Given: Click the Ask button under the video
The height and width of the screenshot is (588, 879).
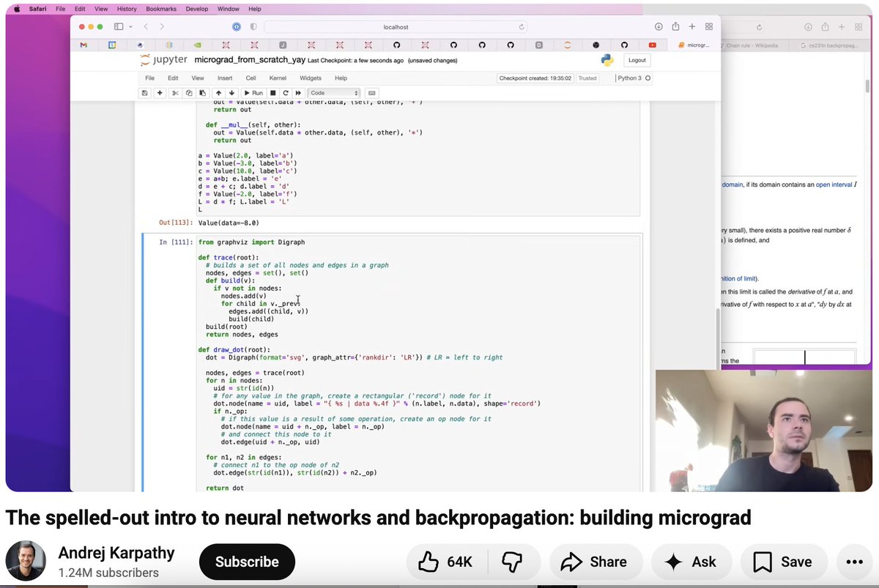Looking at the screenshot, I should (690, 562).
